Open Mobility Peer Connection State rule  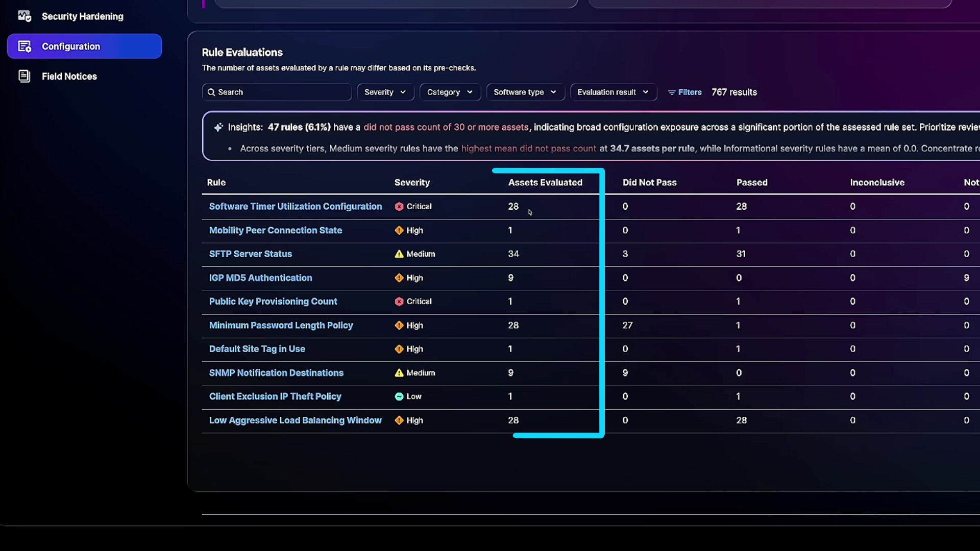coord(276,231)
